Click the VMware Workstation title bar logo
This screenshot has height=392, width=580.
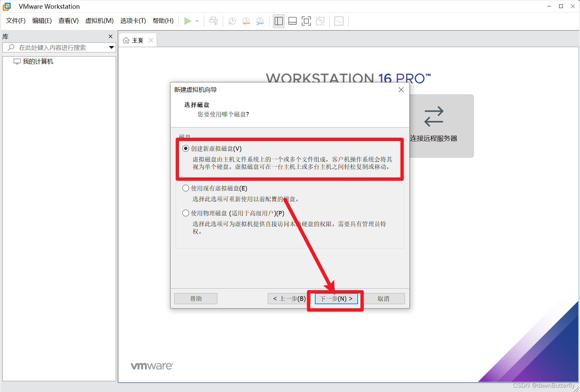7,6
